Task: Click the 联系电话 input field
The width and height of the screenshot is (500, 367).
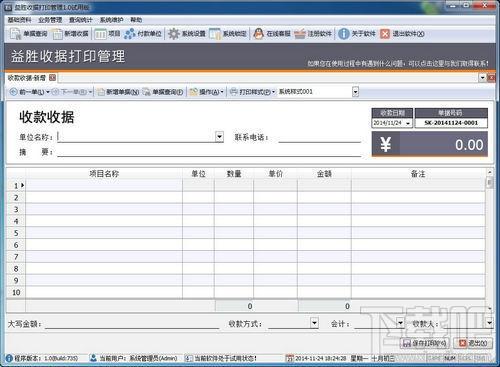Action: tap(320, 137)
